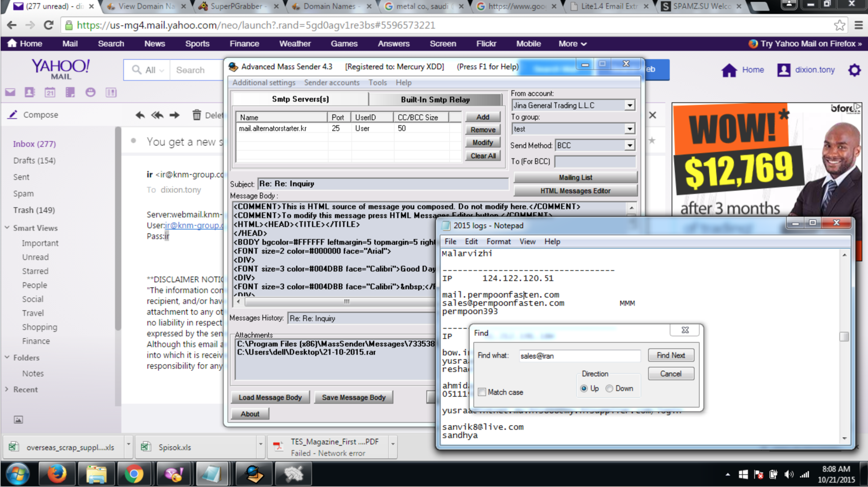The width and height of the screenshot is (868, 487).
Task: Click the browser reload icon
Action: [49, 25]
